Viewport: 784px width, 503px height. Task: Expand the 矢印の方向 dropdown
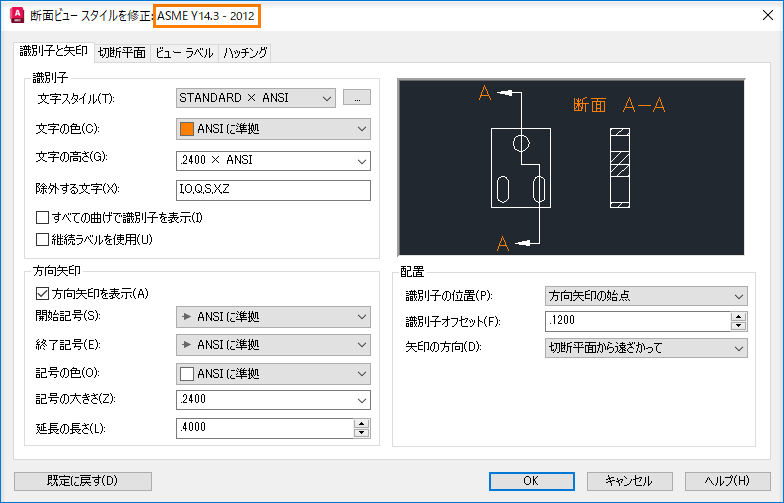pos(646,348)
